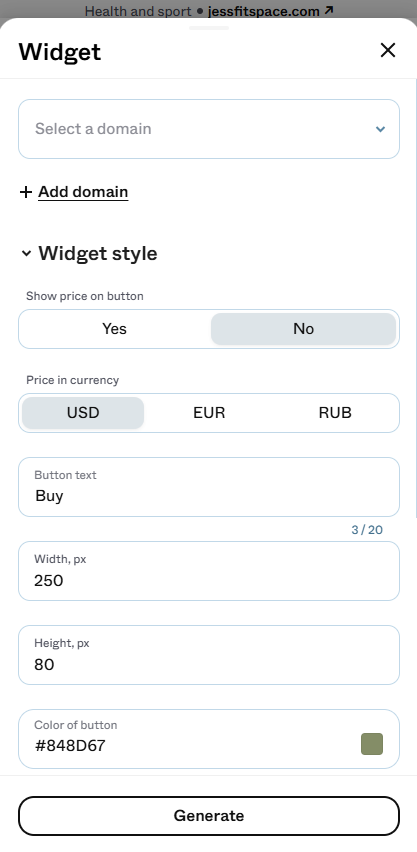Select No for show price on button
The width and height of the screenshot is (417, 852).
point(303,329)
